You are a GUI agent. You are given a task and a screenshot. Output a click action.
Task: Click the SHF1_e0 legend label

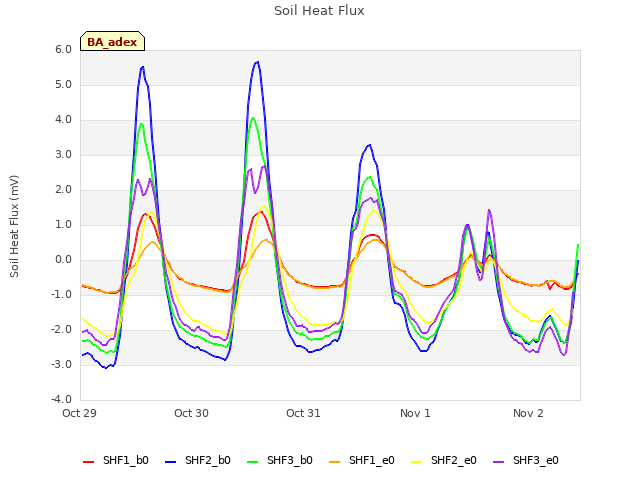pyautogui.click(x=372, y=460)
